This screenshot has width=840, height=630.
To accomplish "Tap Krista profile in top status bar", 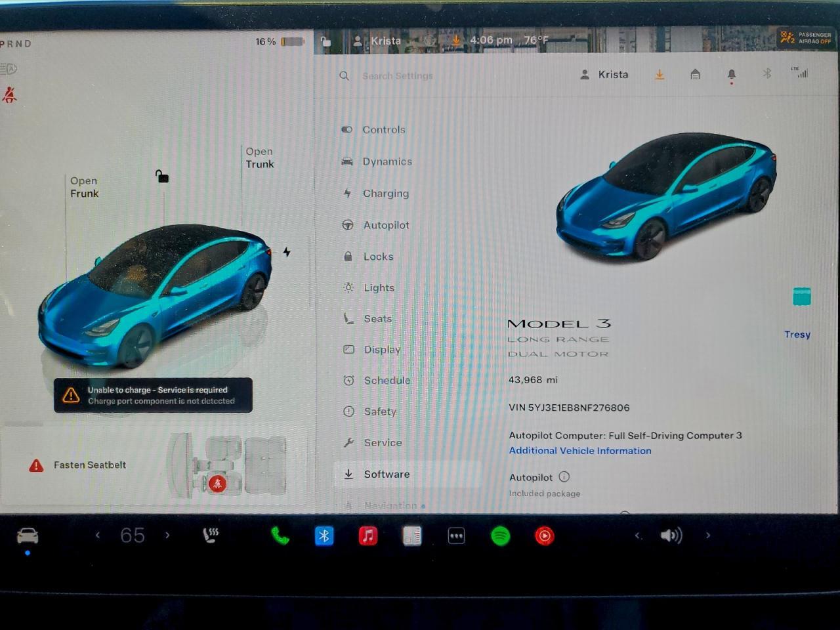I will [x=377, y=41].
